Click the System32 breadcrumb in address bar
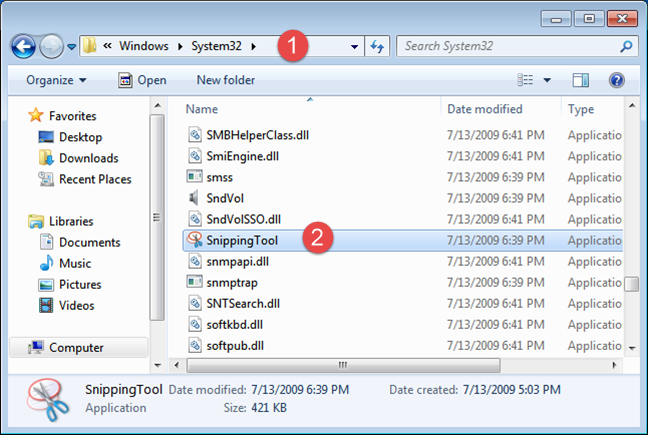648x435 pixels. click(x=216, y=46)
